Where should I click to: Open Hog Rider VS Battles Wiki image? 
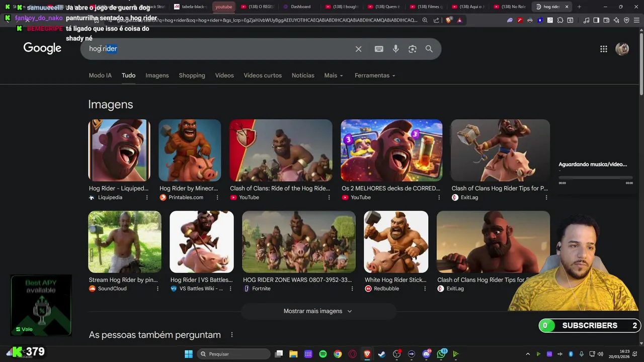point(202,242)
